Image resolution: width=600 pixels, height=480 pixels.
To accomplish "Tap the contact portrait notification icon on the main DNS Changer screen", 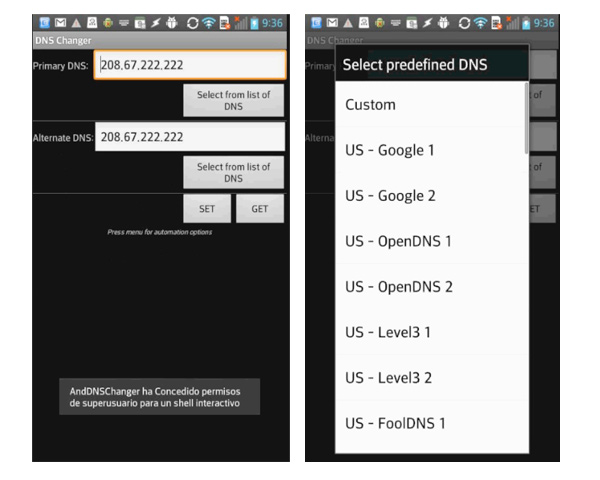I will pos(92,23).
